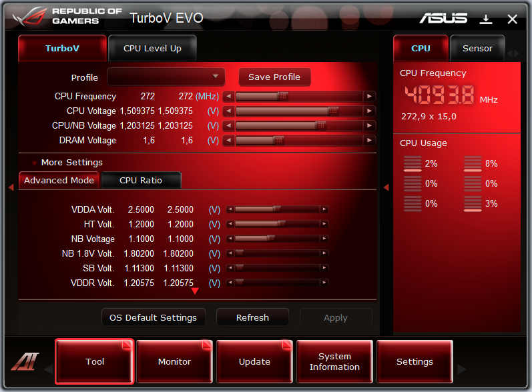Open the Sensor tab
Screen dimensions: 532x392
pyautogui.click(x=477, y=48)
